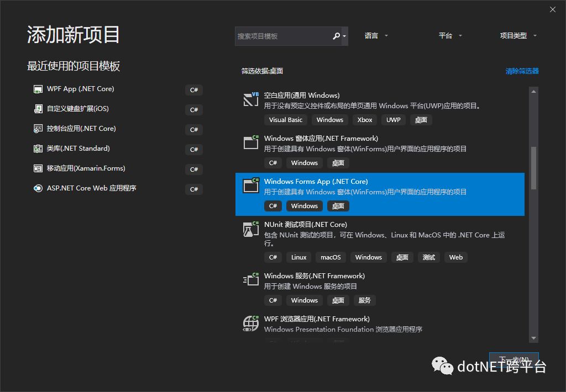Screen dimensions: 566x392
Task: Open the 平台 filter dropdown
Action: point(450,36)
